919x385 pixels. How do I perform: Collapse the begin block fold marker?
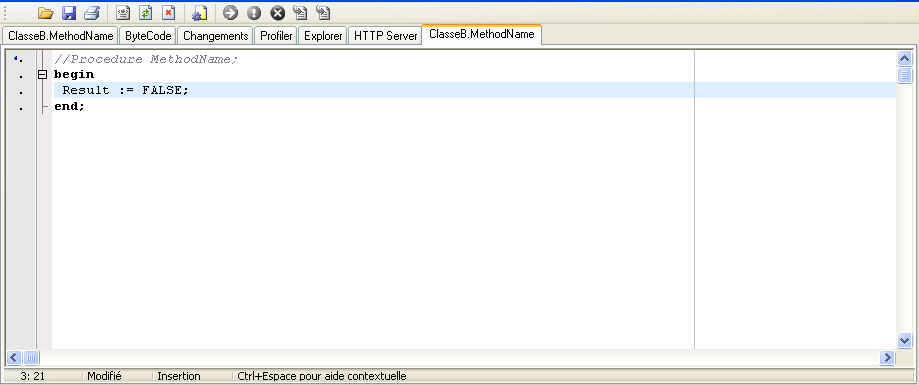(x=42, y=74)
